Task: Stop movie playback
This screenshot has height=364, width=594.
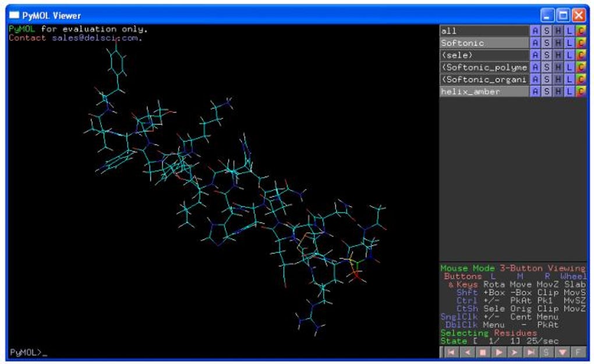Action: pos(483,352)
